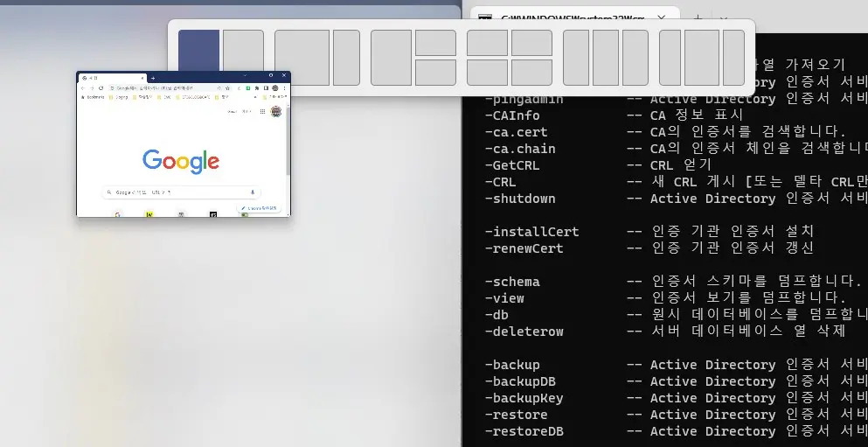Click terminal icon in the cmd tab

pos(485,17)
